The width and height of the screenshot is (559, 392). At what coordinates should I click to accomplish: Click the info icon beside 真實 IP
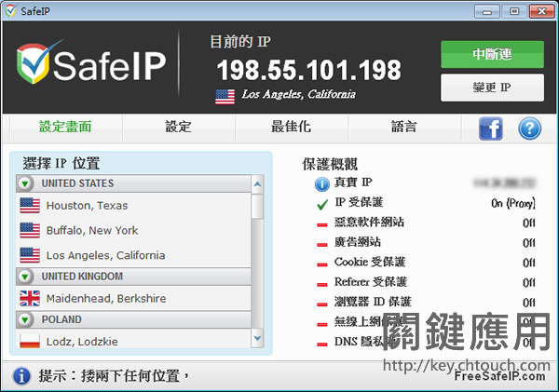pyautogui.click(x=322, y=184)
